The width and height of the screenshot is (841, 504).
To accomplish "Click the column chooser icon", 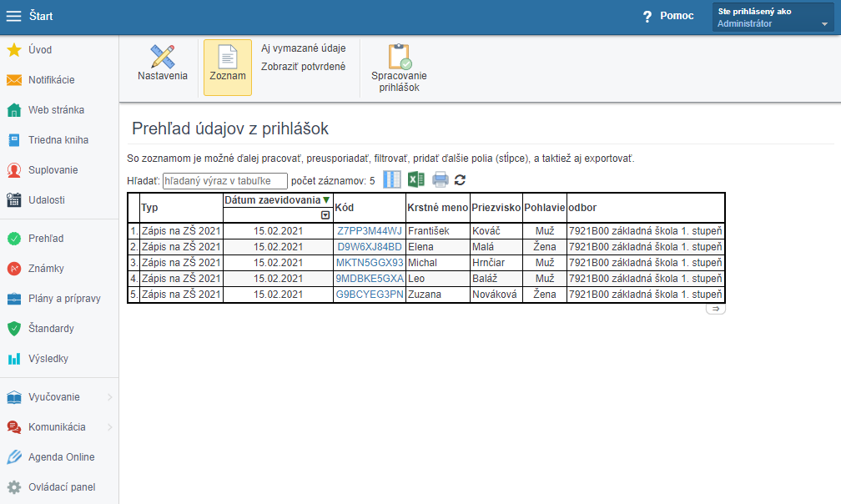I will pos(392,179).
